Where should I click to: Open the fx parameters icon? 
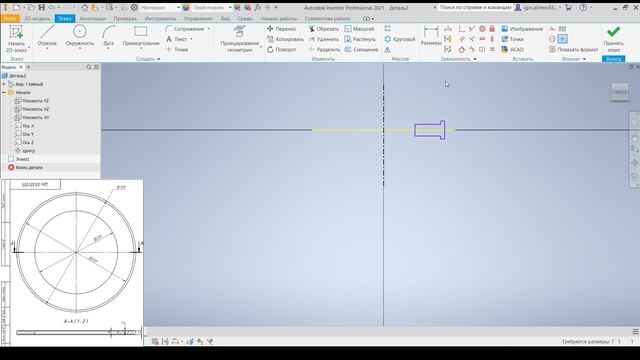[x=258, y=7]
